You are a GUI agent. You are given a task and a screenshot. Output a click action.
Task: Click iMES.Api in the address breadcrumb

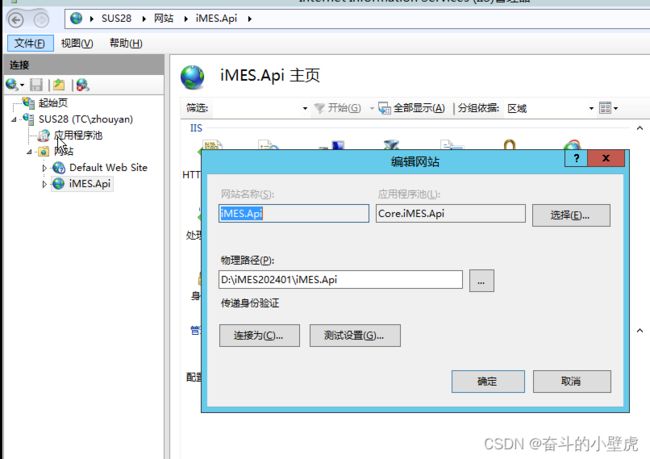[x=216, y=18]
